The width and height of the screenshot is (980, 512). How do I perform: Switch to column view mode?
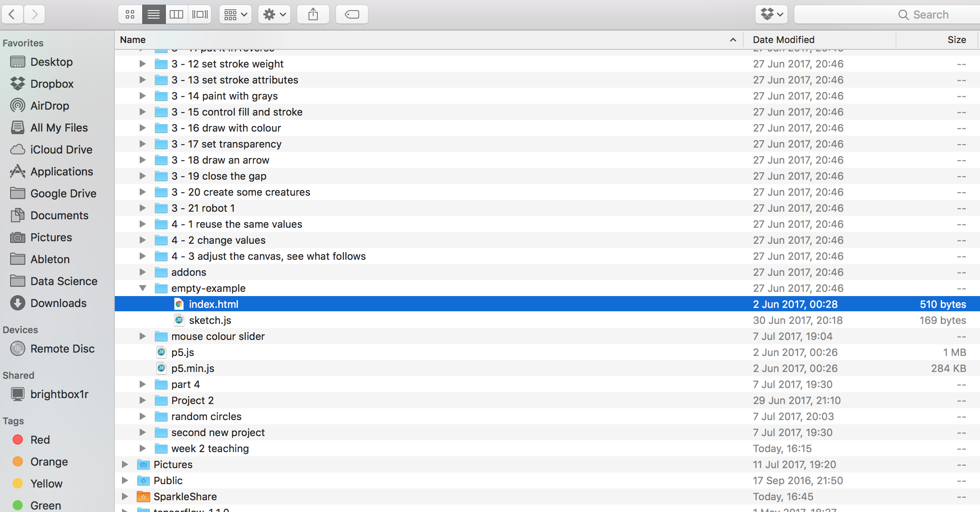(x=176, y=15)
